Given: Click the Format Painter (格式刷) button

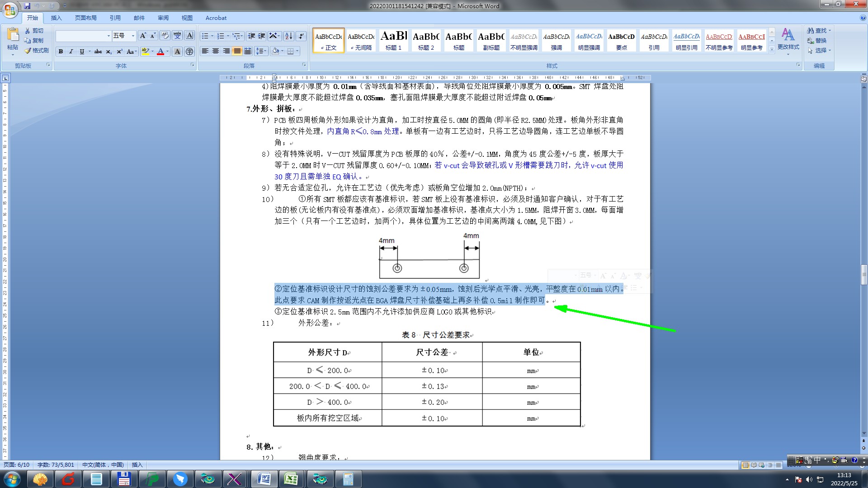Looking at the screenshot, I should pyautogui.click(x=37, y=51).
